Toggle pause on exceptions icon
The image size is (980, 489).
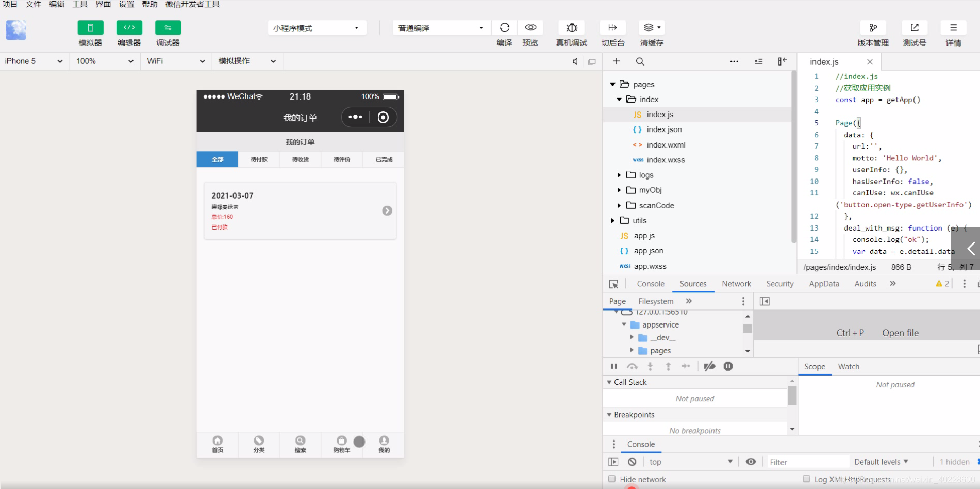tap(728, 366)
